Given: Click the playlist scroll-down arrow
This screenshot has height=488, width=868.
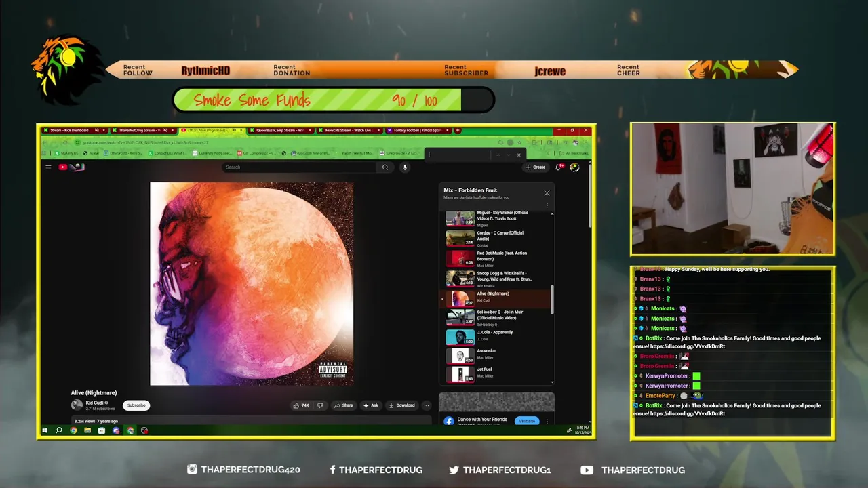Looking at the screenshot, I should pos(552,382).
